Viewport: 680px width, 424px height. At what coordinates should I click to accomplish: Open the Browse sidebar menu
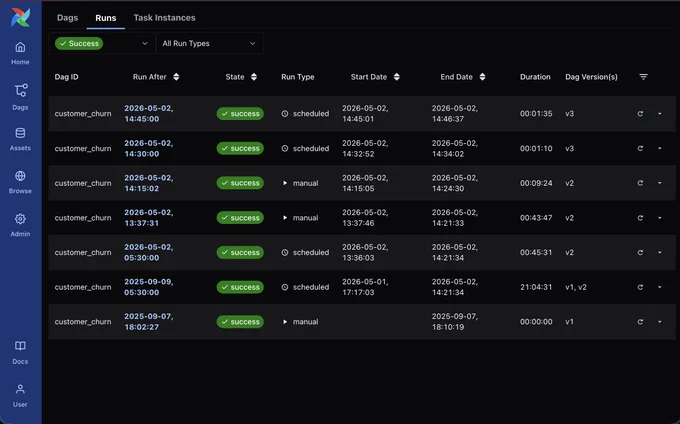(x=20, y=182)
